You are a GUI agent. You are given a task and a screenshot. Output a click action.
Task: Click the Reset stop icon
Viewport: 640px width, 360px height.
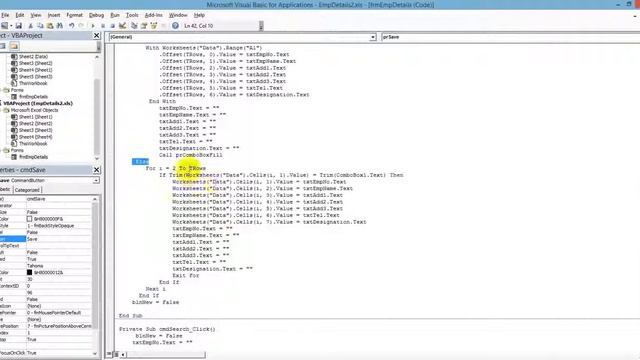pyautogui.click(x=113, y=26)
